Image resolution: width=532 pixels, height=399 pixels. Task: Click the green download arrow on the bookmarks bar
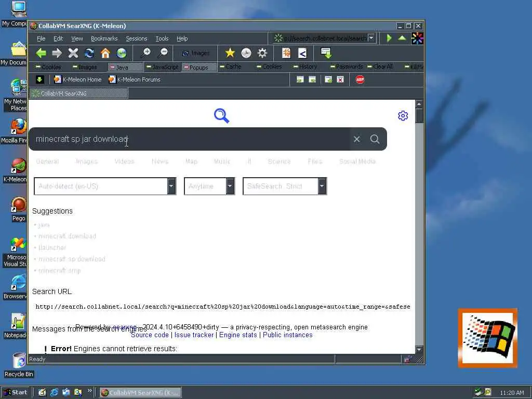[x=39, y=79]
